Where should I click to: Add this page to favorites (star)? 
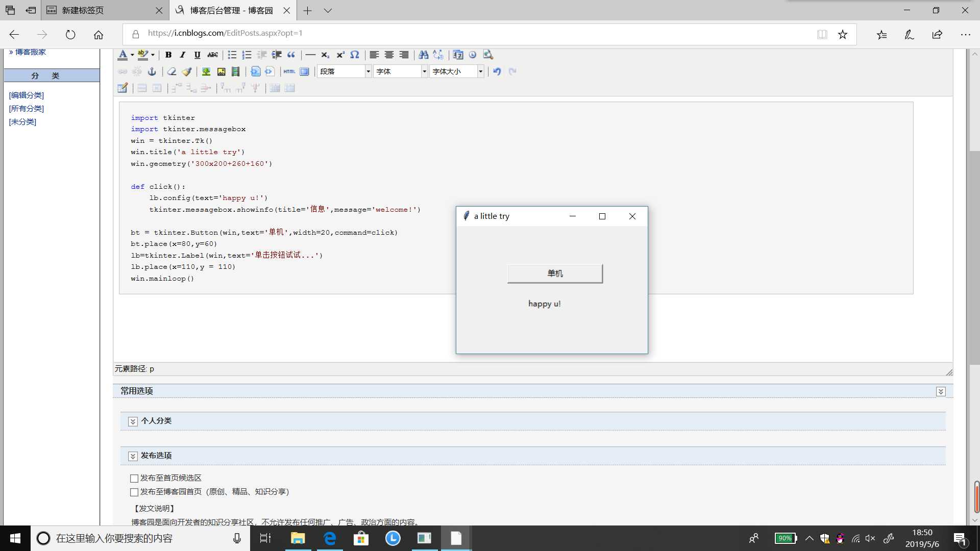pyautogui.click(x=843, y=34)
